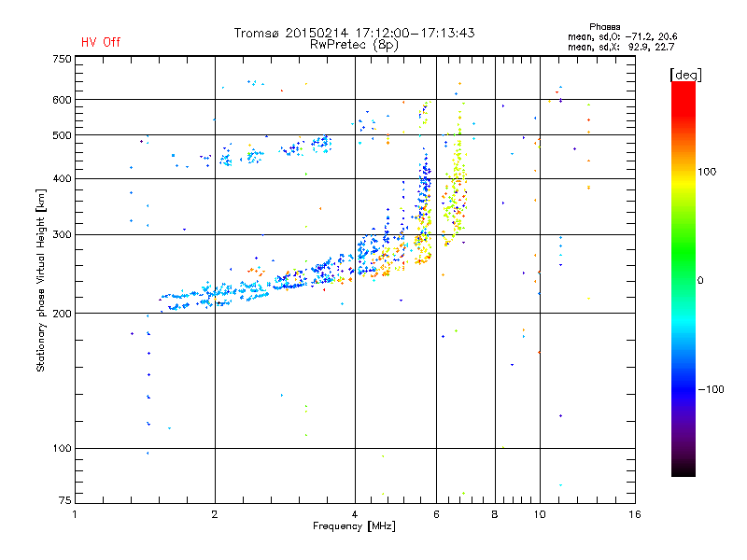Click the Stationary phase Virtual Height axis label
This screenshot has width=747, height=560.
click(40, 281)
